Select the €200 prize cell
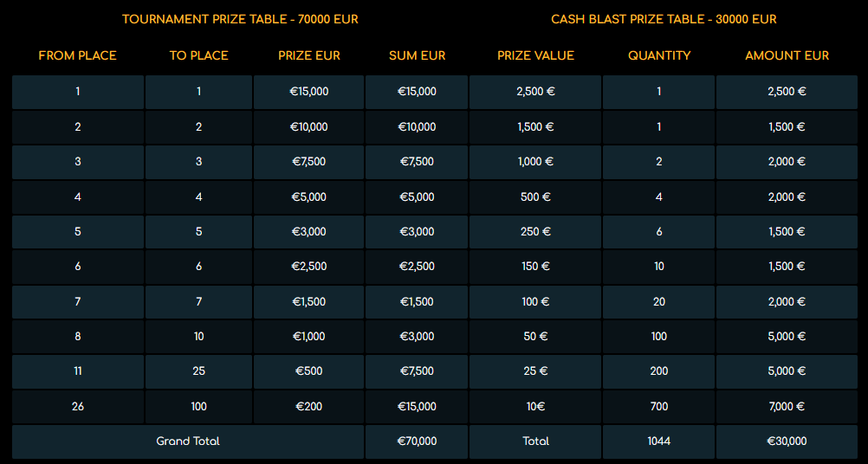Screen dimensions: 868x464 click(x=309, y=406)
